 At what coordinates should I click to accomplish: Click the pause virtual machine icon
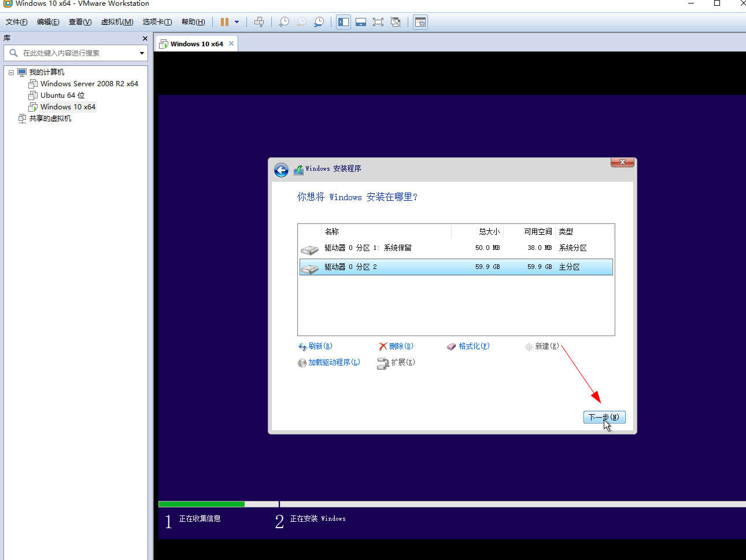[x=224, y=22]
